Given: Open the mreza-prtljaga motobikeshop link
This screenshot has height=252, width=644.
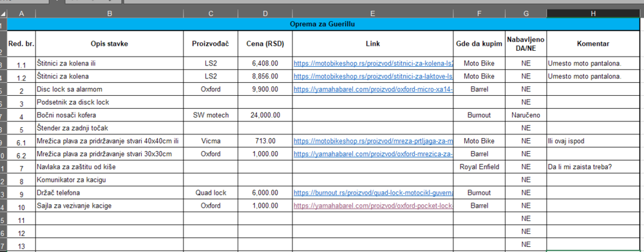Looking at the screenshot, I should 373,141.
